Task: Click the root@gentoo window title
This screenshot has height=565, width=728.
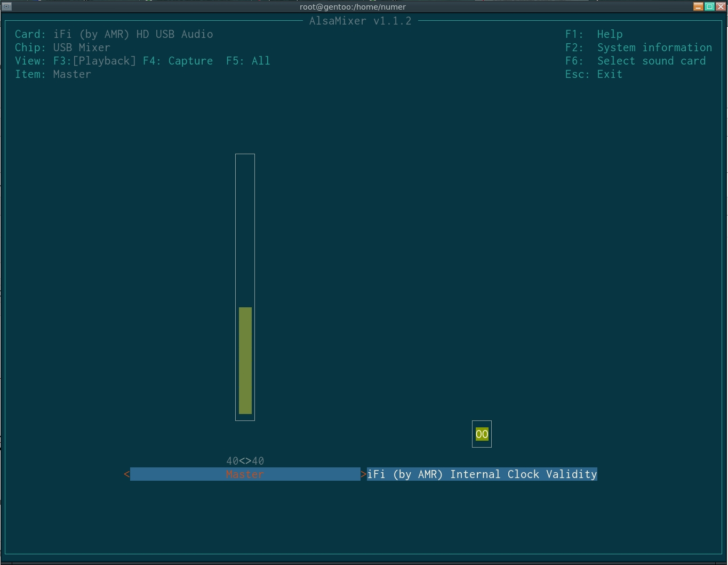Action: (353, 7)
